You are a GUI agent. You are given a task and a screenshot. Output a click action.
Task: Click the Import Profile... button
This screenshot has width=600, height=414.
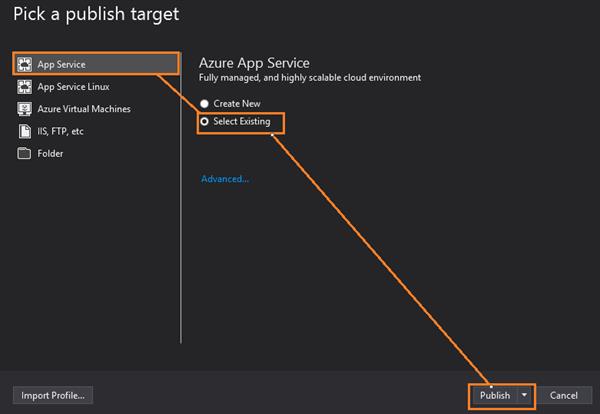click(x=51, y=395)
